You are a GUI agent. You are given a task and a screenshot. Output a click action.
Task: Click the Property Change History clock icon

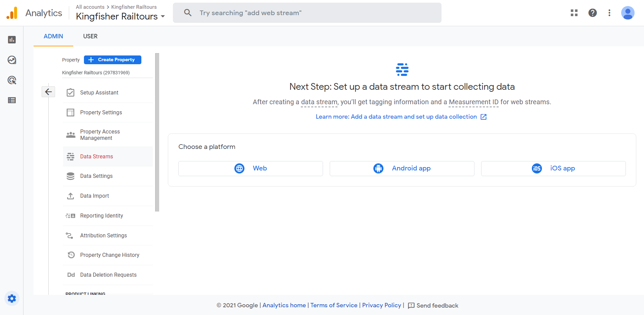[71, 255]
